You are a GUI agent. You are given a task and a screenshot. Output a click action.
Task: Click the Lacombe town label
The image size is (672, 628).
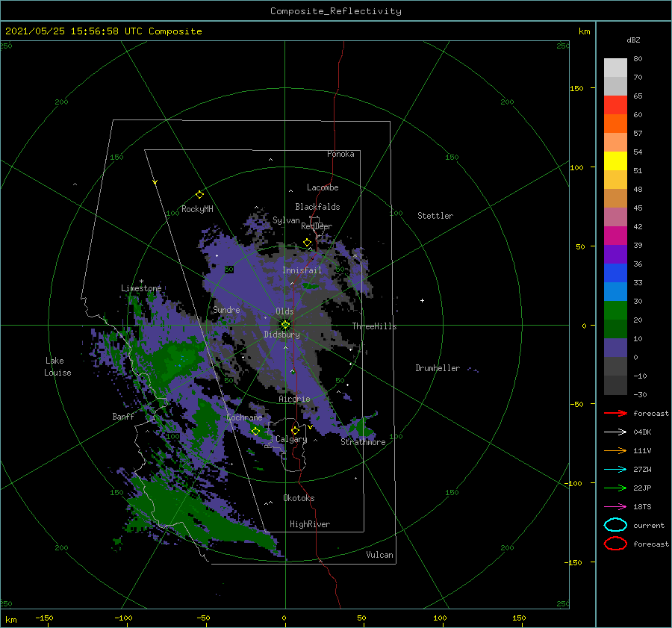323,187
